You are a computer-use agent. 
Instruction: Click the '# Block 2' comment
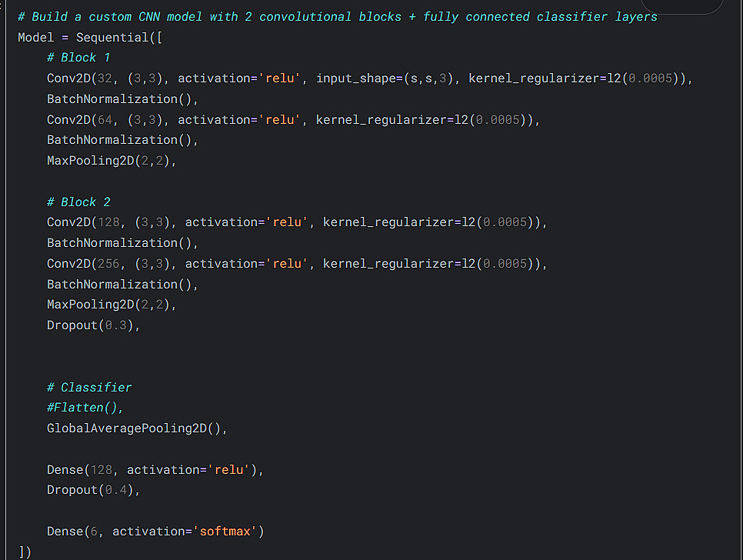(x=78, y=202)
